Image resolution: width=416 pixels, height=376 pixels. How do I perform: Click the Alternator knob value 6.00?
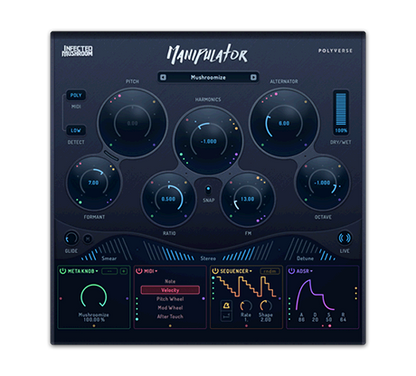[x=284, y=123]
